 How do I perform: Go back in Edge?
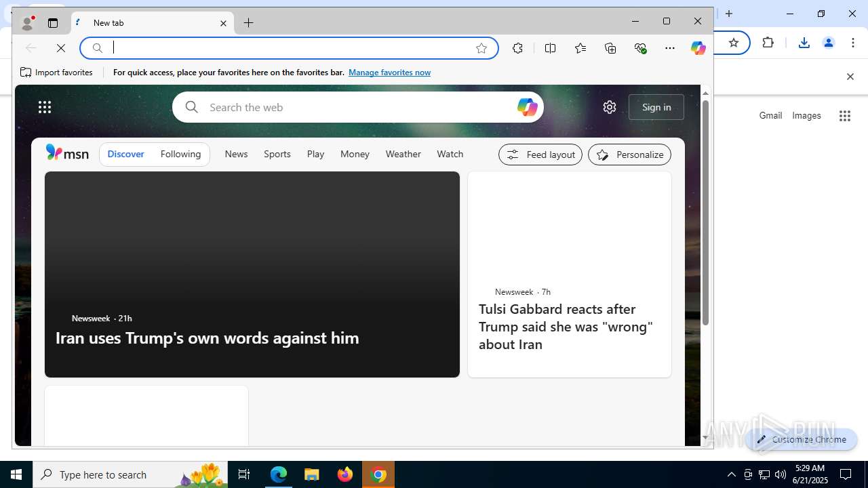click(31, 48)
